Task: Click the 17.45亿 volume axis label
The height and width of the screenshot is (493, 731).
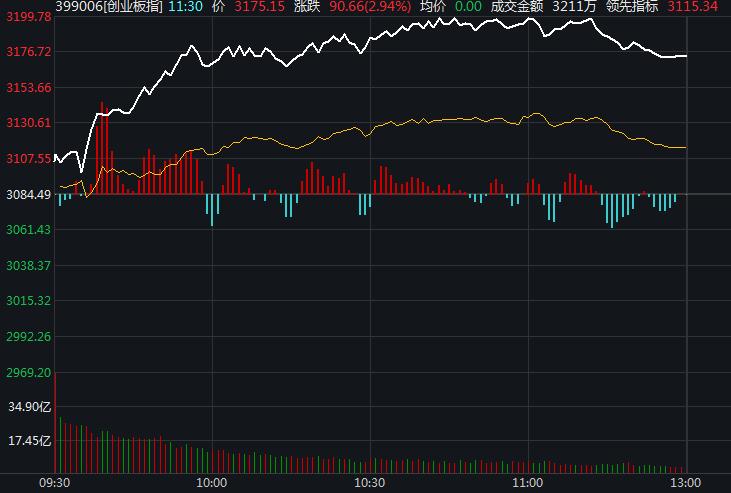Action: 30,441
